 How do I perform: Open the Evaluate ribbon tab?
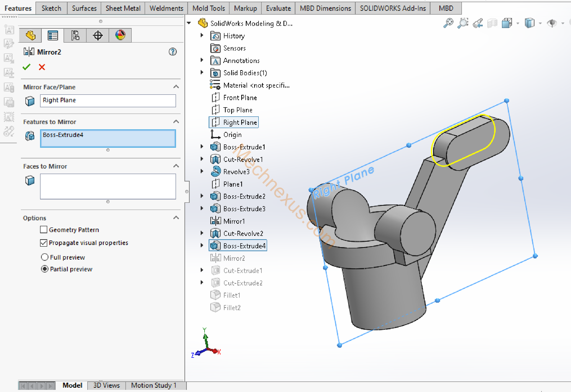278,8
